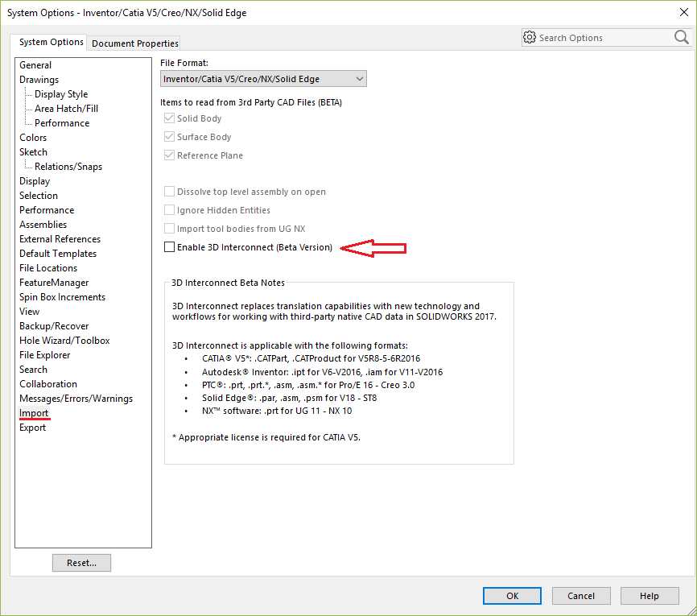Check Dissolve top level assembly on open
The height and width of the screenshot is (616, 697).
click(169, 192)
